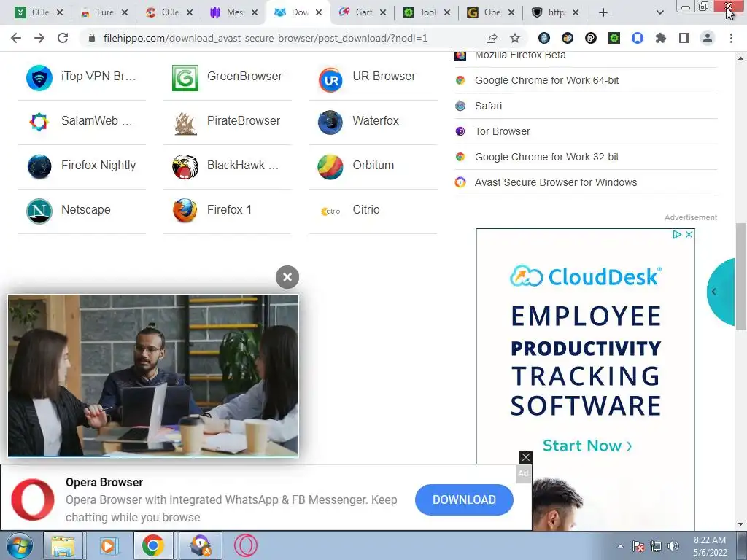The height and width of the screenshot is (560, 747).
Task: Open Mozilla Firefox Beta link
Action: tap(519, 55)
